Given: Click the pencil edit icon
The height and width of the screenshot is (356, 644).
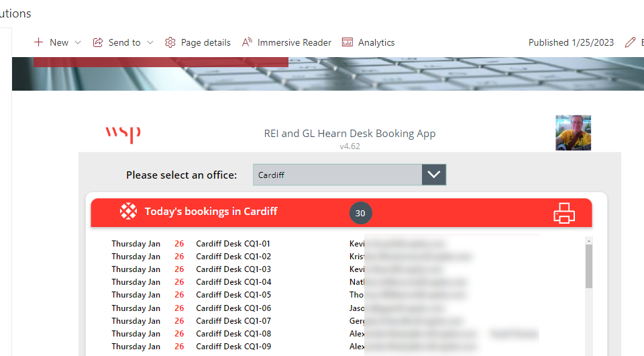Looking at the screenshot, I should pos(630,42).
